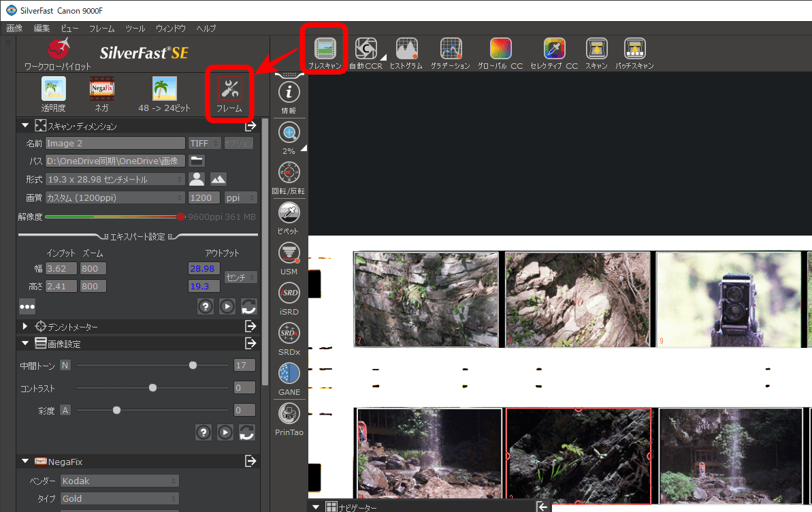The image size is (812, 512).
Task: Open the SRDx dust removal tool
Action: point(289,333)
